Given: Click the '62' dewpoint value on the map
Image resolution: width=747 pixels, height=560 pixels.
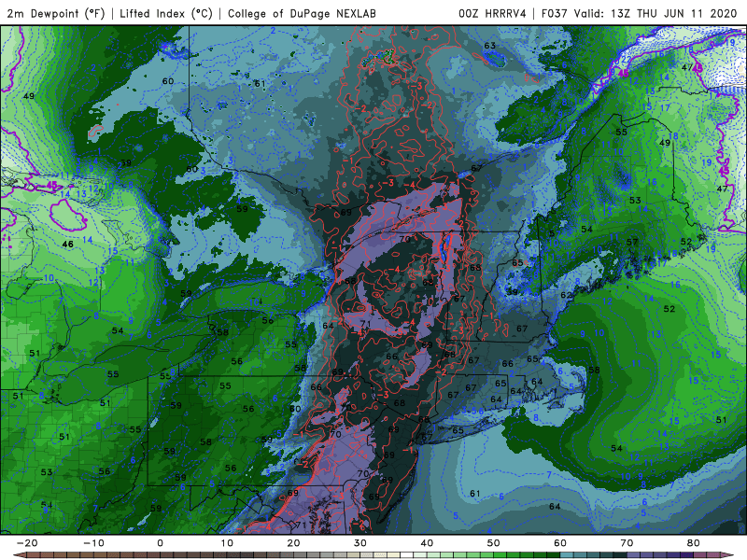Looking at the screenshot, I should 566,295.
